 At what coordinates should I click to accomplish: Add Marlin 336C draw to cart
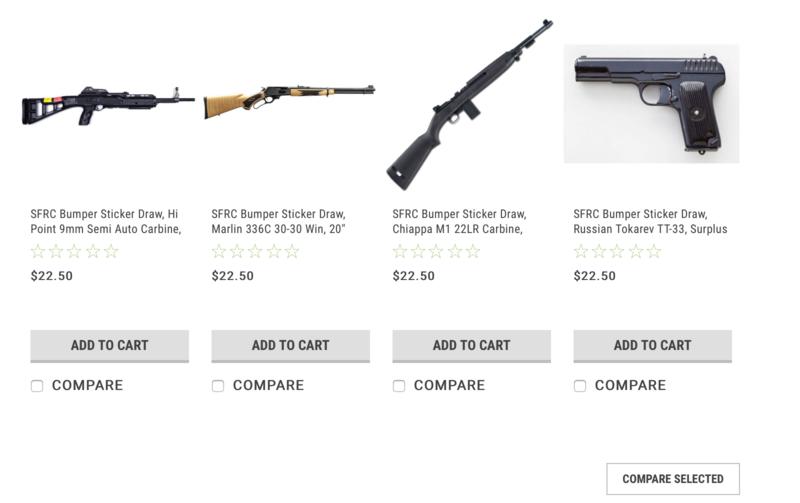[291, 346]
